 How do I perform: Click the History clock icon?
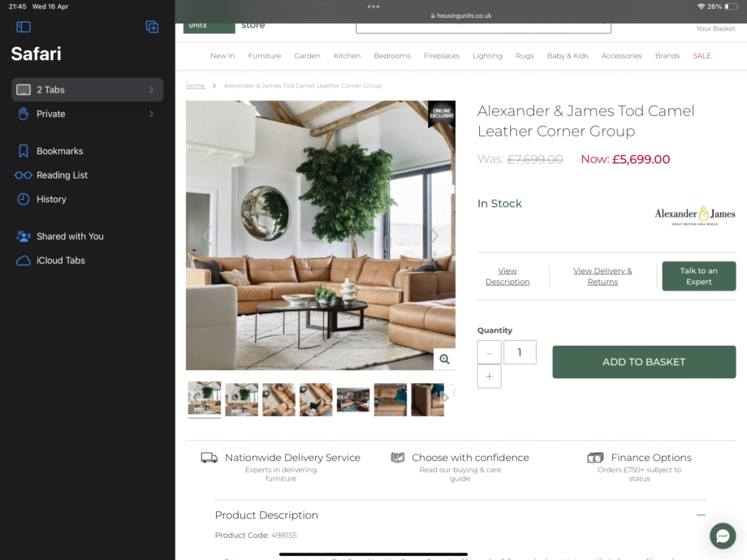(24, 199)
